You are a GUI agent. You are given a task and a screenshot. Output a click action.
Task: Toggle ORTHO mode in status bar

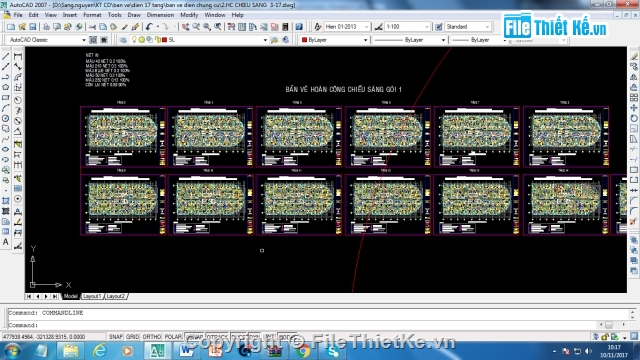(x=151, y=337)
